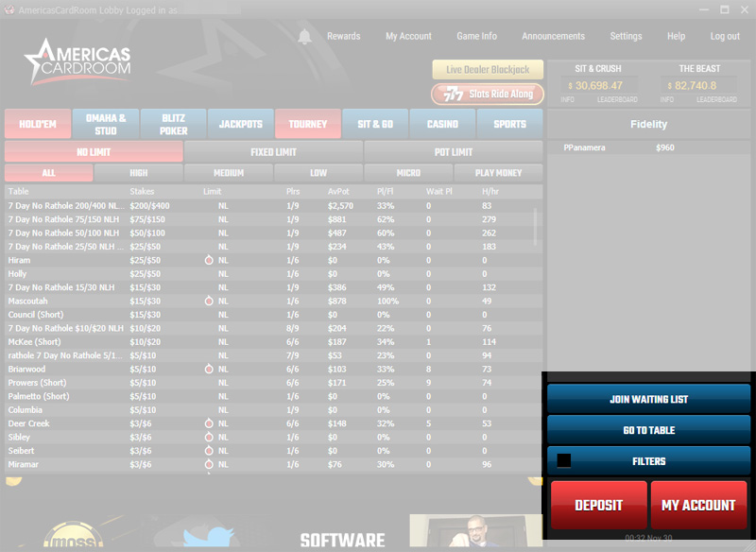Select the BLITZ POKER tab
Image resolution: width=756 pixels, height=552 pixels.
pos(173,124)
